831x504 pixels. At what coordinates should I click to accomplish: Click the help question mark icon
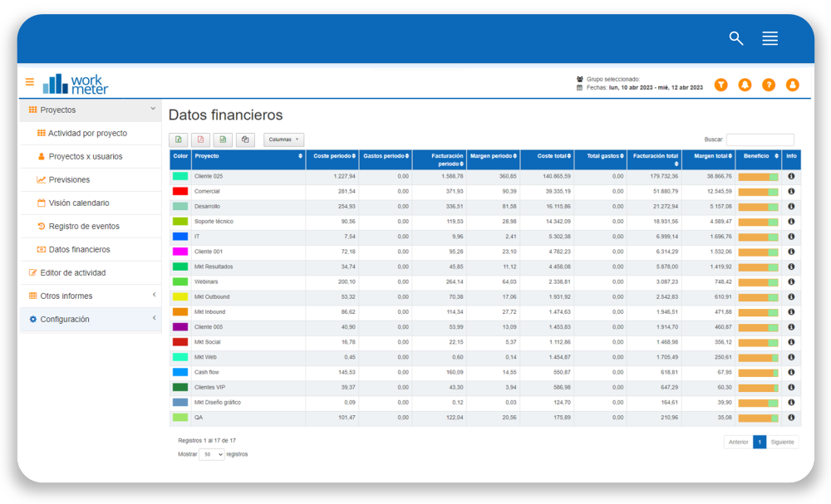pos(769,85)
